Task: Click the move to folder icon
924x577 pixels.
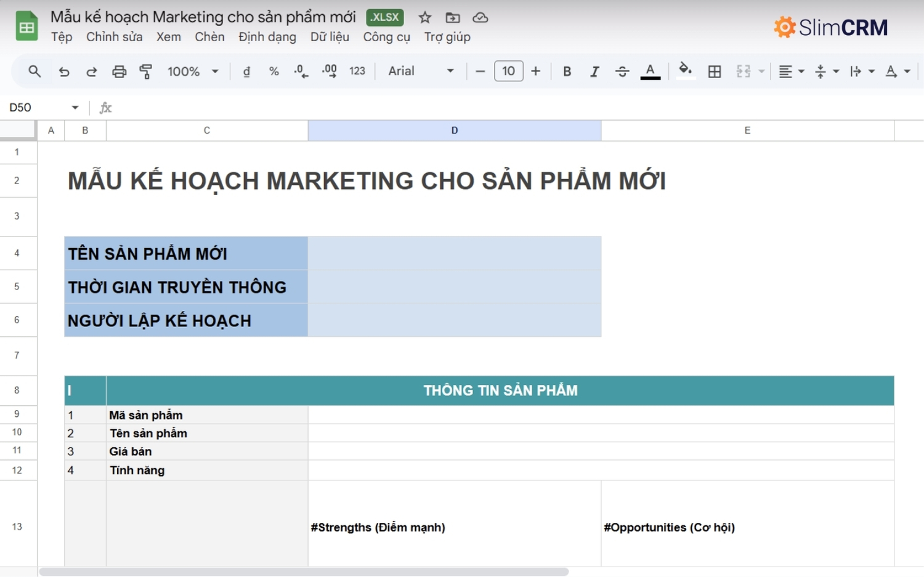Action: [453, 18]
